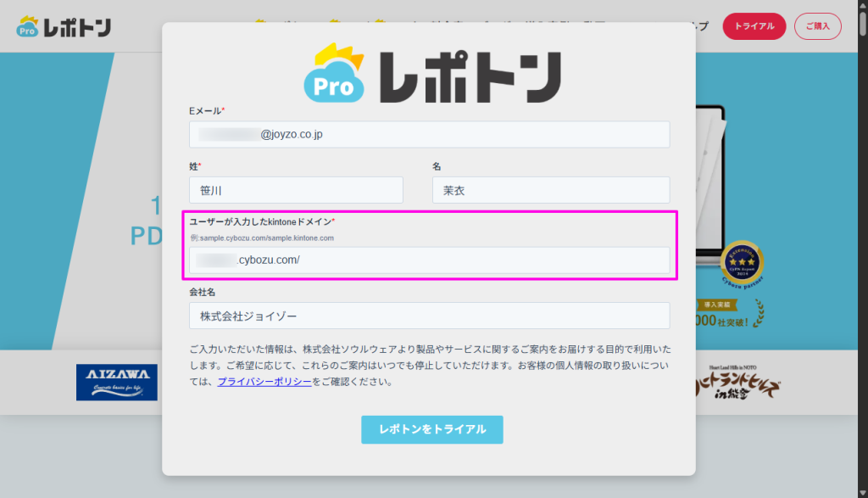Screen dimensions: 868x498
Task: Click the レポトン Pro logo in header
Action: (64, 27)
